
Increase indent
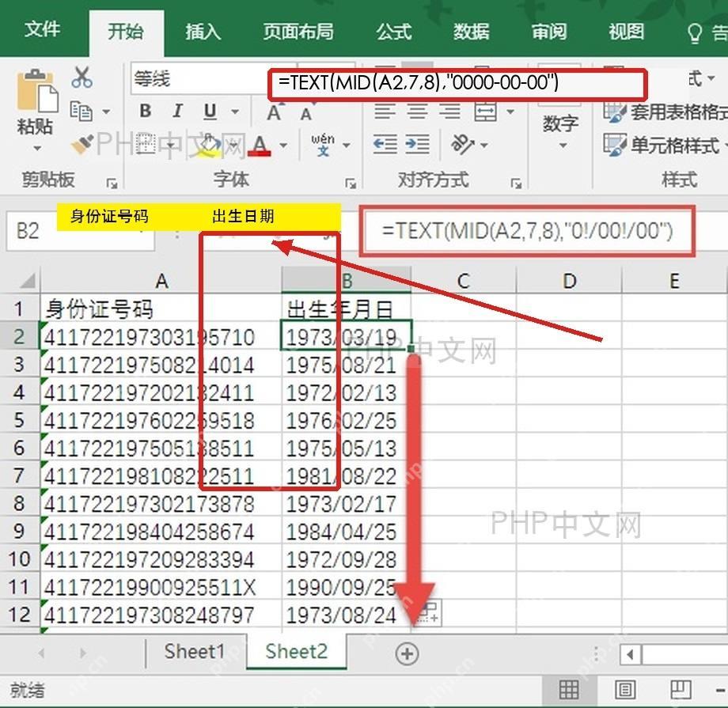(x=417, y=145)
